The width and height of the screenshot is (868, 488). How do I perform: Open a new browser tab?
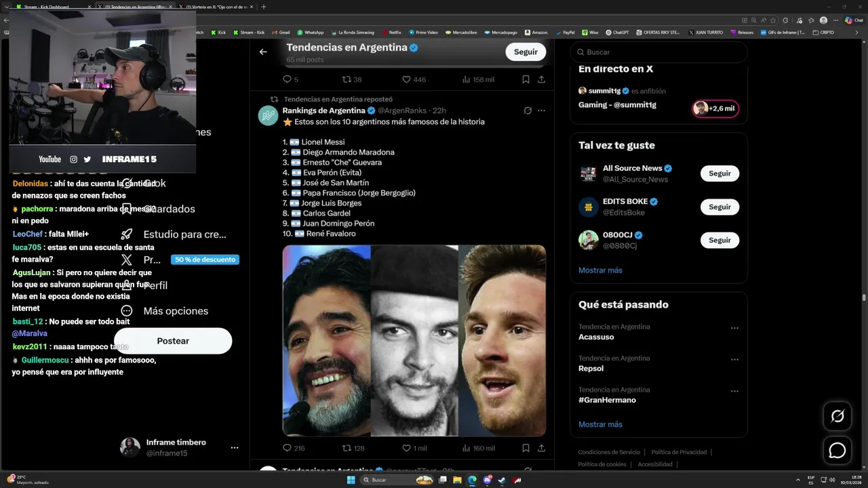264,7
